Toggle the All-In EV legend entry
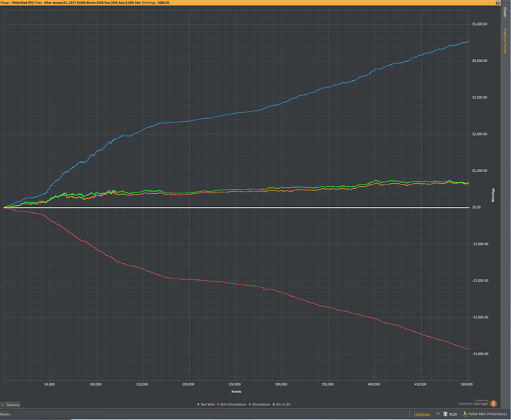Image resolution: width=511 pixels, height=420 pixels. point(281,405)
